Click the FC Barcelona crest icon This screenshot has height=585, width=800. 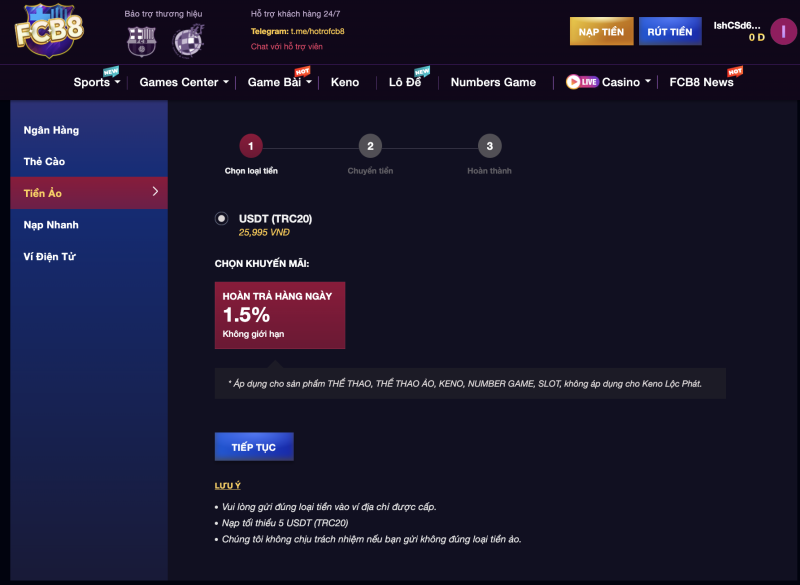(141, 41)
